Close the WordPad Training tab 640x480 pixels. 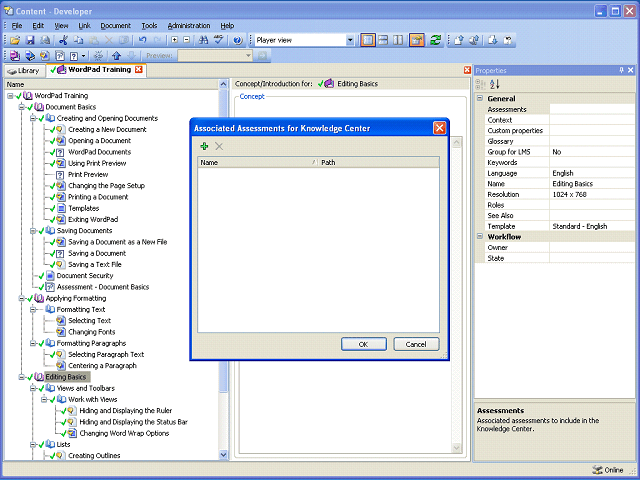[139, 70]
